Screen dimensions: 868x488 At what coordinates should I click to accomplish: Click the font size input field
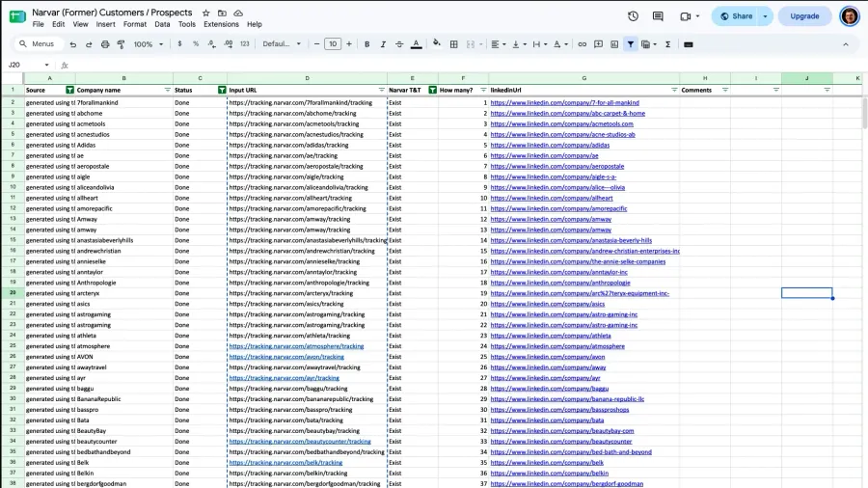click(333, 44)
